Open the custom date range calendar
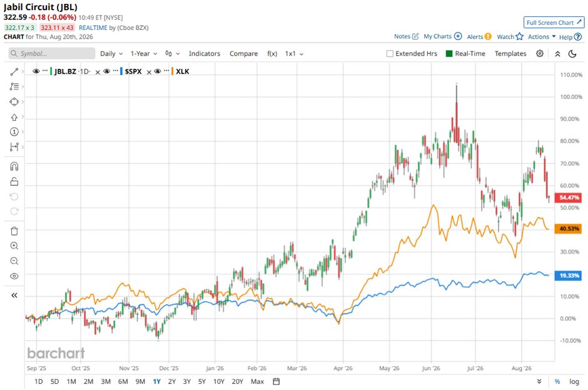 pos(276,381)
